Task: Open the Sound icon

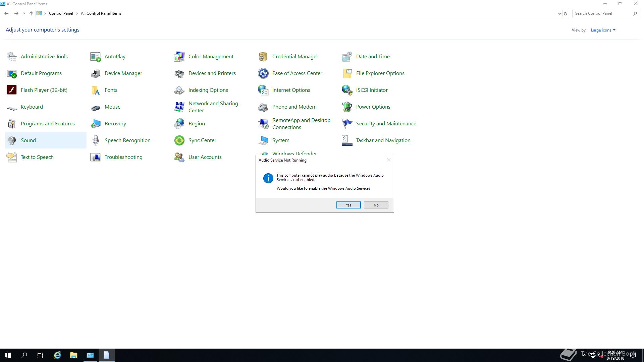Action: coord(12,140)
